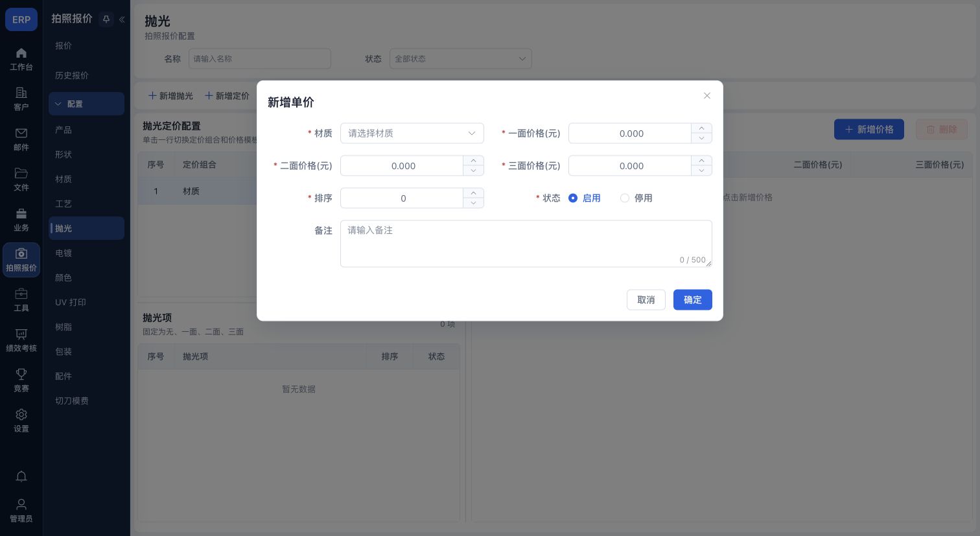Open the 材质 selection dropdown
The image size is (980, 536).
[x=412, y=134]
